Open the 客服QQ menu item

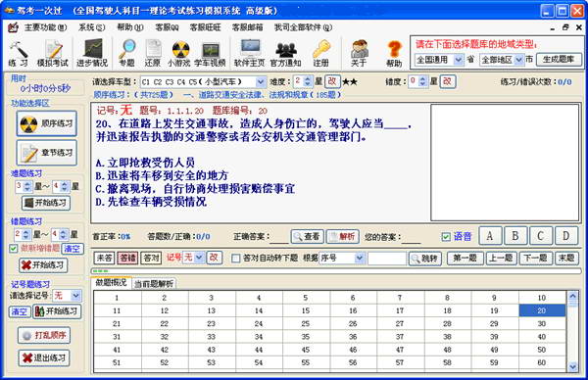(x=167, y=27)
